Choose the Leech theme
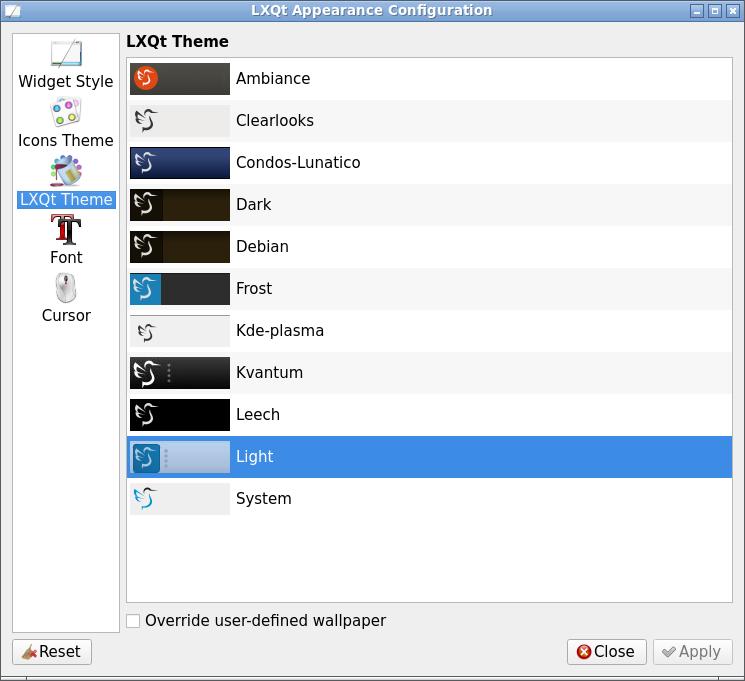 tap(258, 415)
